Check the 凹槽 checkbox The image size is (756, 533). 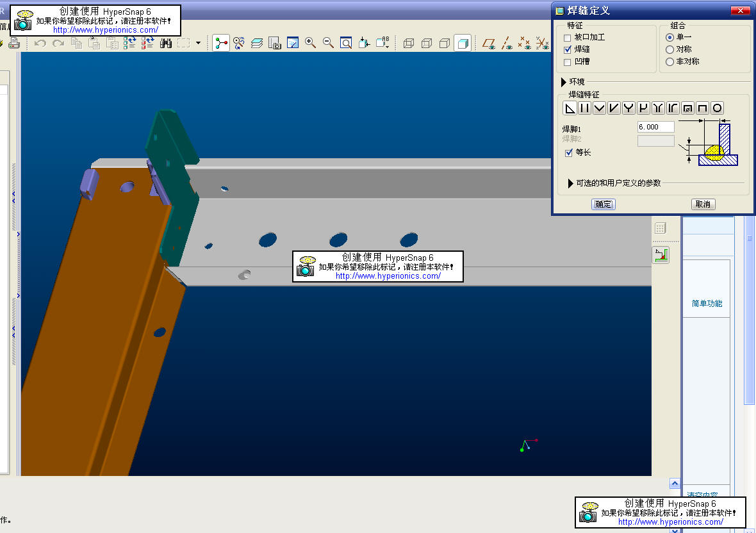[568, 62]
